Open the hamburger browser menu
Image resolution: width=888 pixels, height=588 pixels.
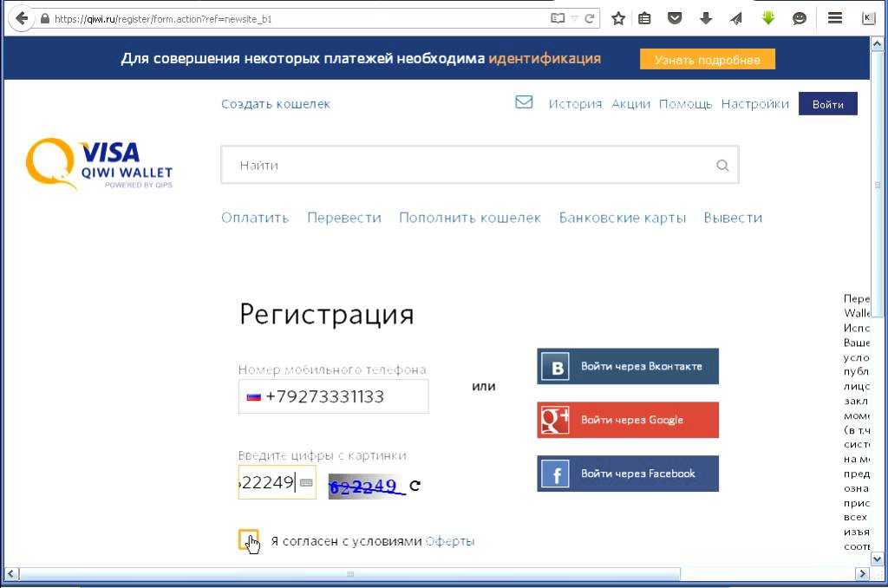tap(835, 18)
